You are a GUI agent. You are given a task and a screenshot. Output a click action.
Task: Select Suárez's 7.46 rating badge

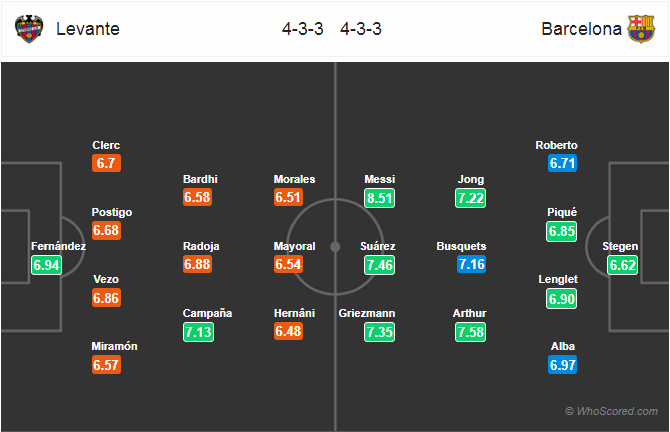tap(379, 265)
